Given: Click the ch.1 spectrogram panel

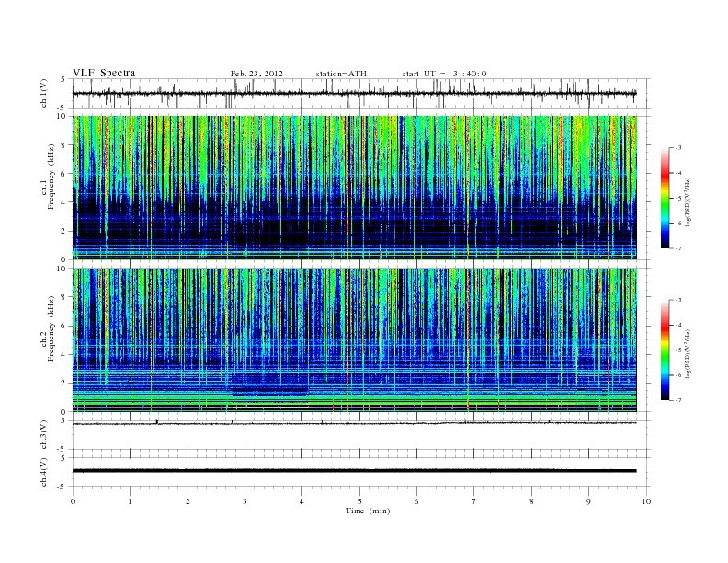Looking at the screenshot, I should click(355, 188).
